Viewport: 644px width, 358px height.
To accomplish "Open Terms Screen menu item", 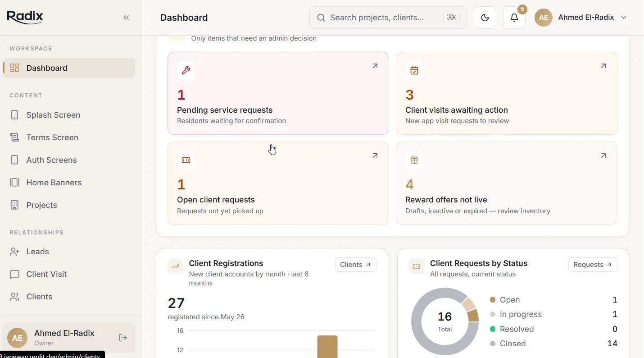I will coord(69,138).
